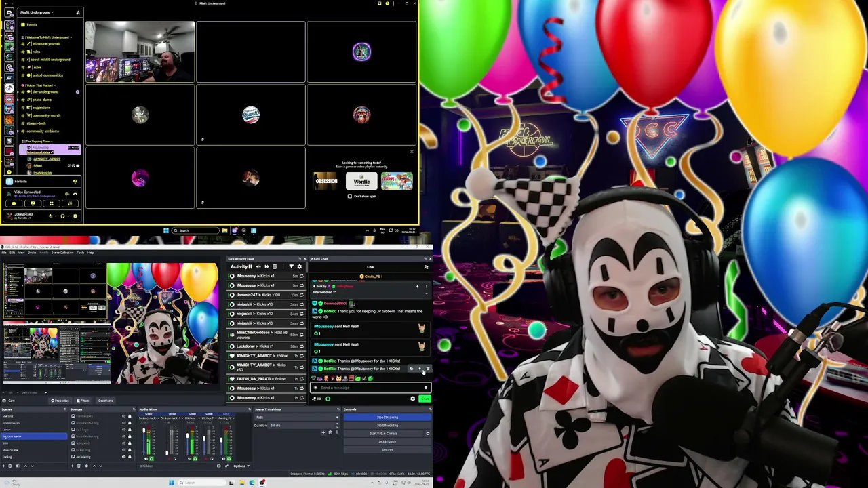This screenshot has height=488, width=868.
Task: Skip alert with the fast-forward icon in Activity Feed
Action: point(266,267)
